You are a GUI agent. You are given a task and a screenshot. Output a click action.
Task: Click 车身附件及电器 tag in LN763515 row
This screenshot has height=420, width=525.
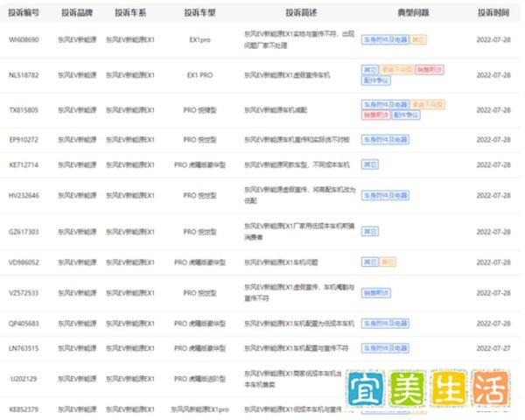point(385,348)
